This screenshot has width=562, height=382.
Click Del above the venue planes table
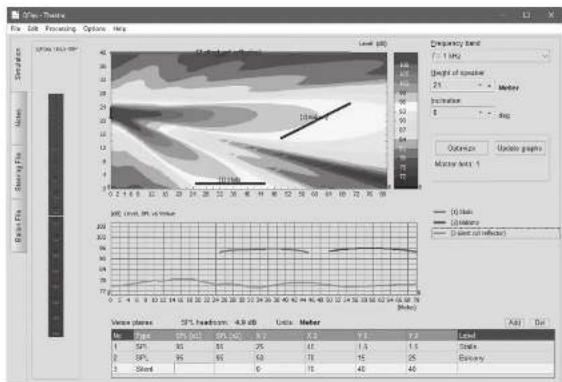(539, 323)
